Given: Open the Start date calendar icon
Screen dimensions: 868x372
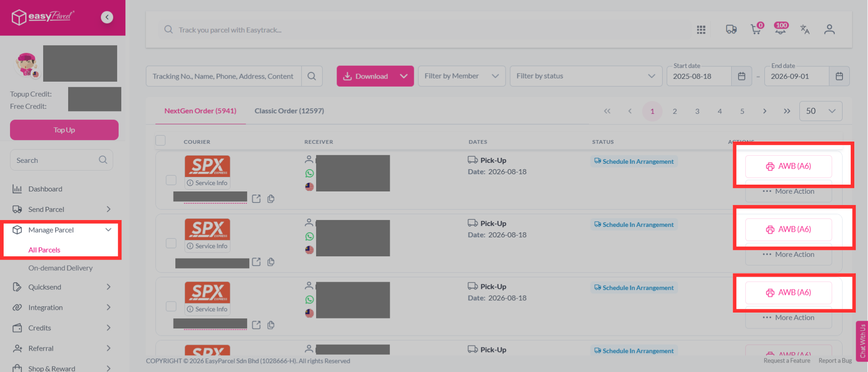Looking at the screenshot, I should point(741,76).
